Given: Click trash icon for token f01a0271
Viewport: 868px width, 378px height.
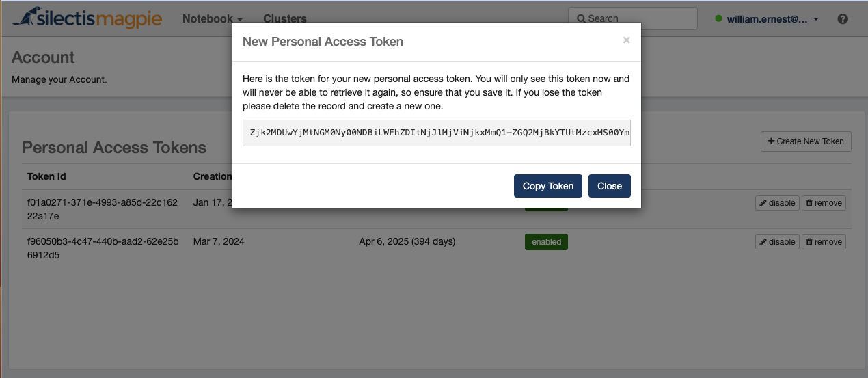Looking at the screenshot, I should pos(809,203).
